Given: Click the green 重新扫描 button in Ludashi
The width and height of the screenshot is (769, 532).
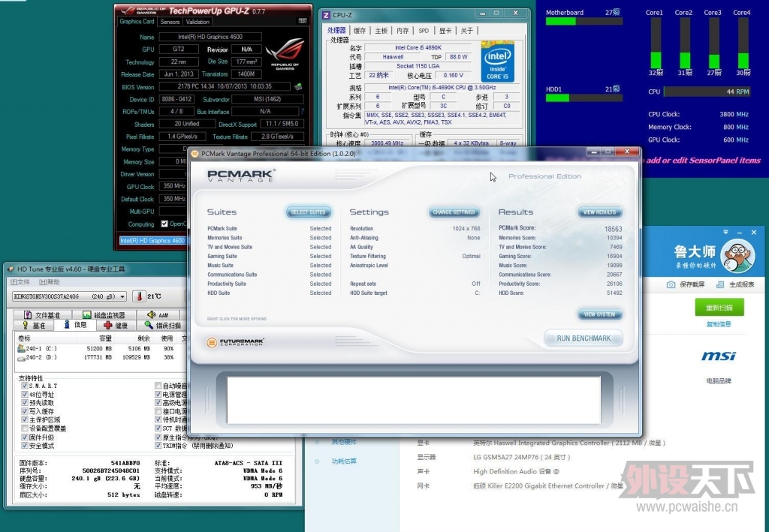Looking at the screenshot, I should (x=719, y=308).
